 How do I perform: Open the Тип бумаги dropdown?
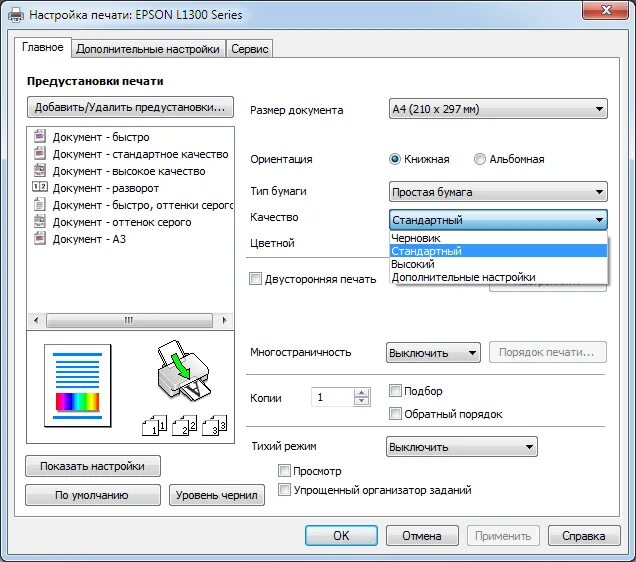(x=498, y=192)
